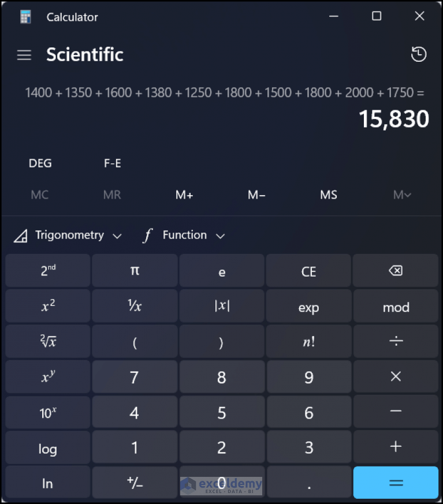
Task: Toggle the 2nd function key
Action: point(48,271)
